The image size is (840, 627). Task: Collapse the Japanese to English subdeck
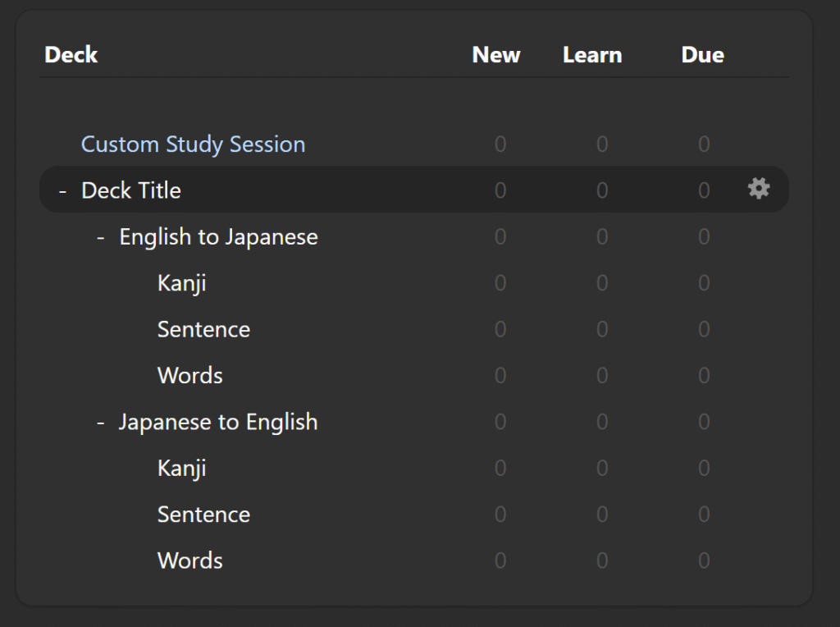[101, 422]
